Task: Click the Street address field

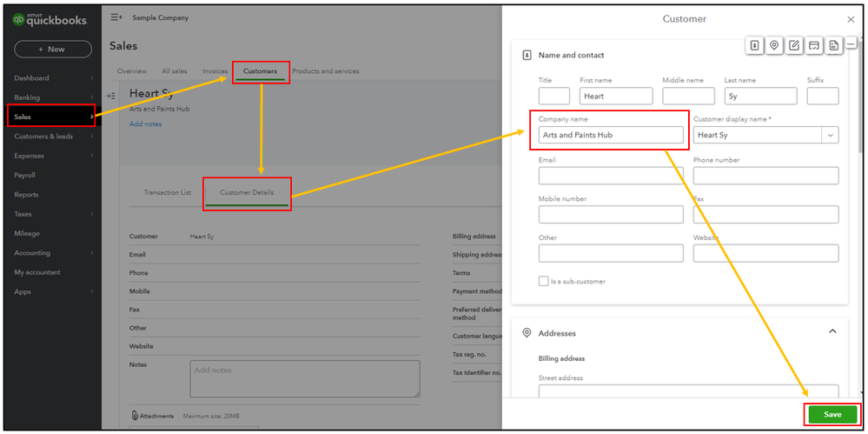Action: tap(688, 391)
